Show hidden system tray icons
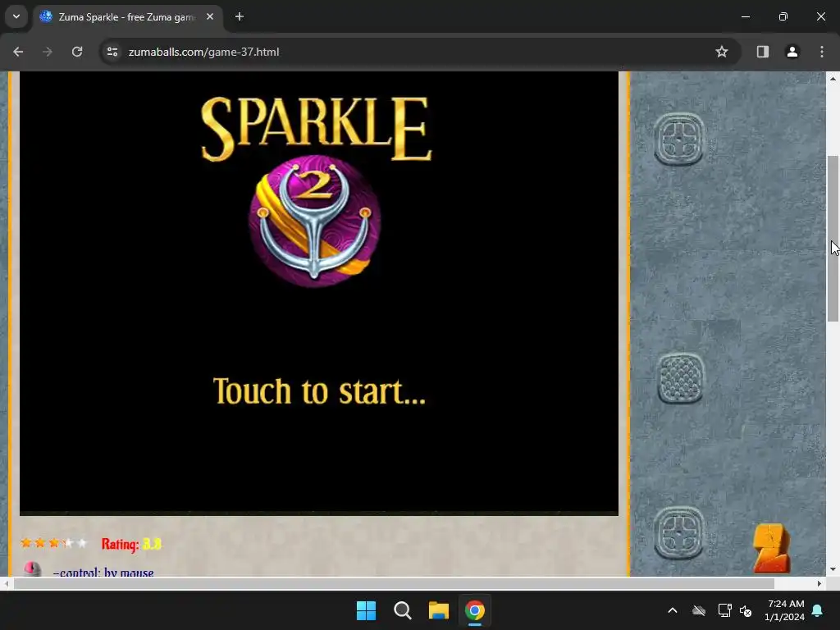Screen dimensions: 840x630 (x=673, y=610)
